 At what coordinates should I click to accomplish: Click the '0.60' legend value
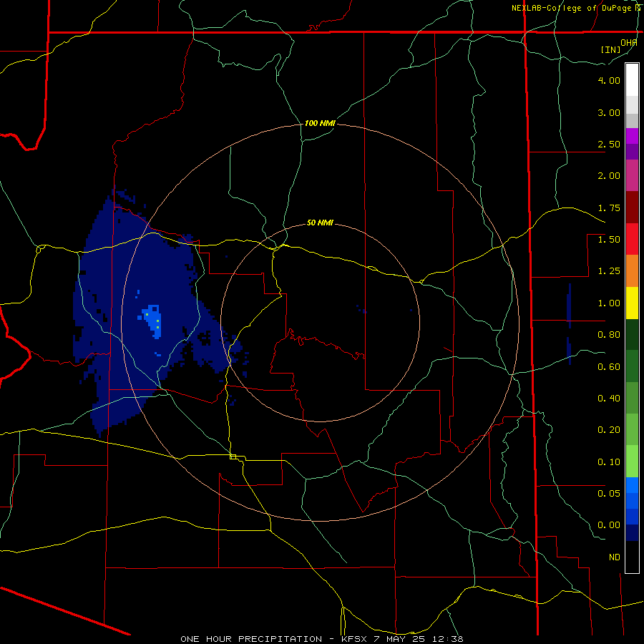click(x=609, y=367)
